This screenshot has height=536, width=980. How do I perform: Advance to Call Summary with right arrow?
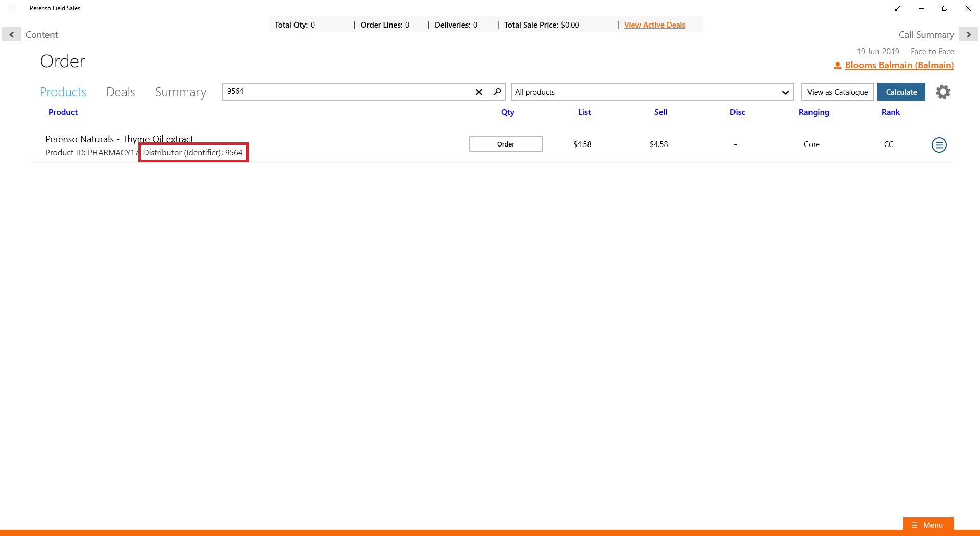click(968, 34)
